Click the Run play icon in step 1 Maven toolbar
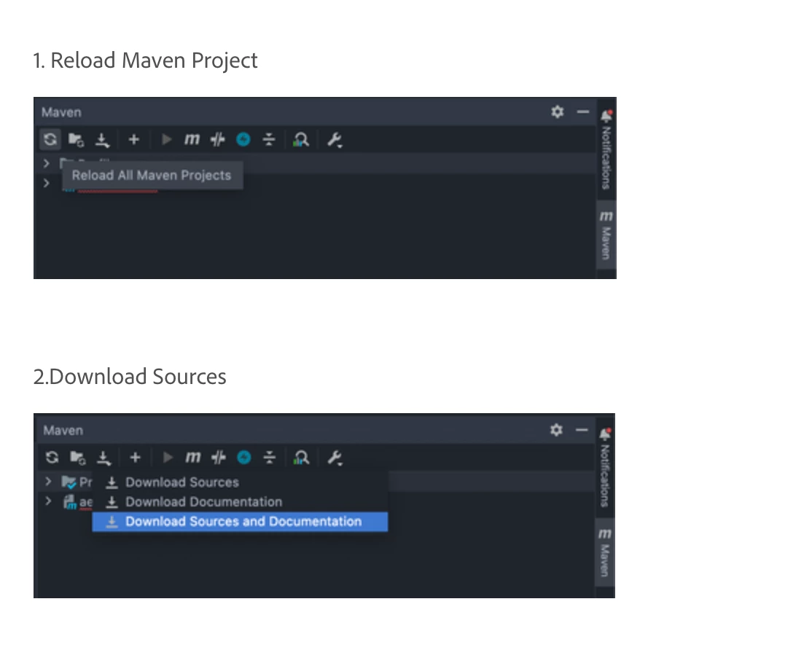This screenshot has width=812, height=666. [x=166, y=139]
